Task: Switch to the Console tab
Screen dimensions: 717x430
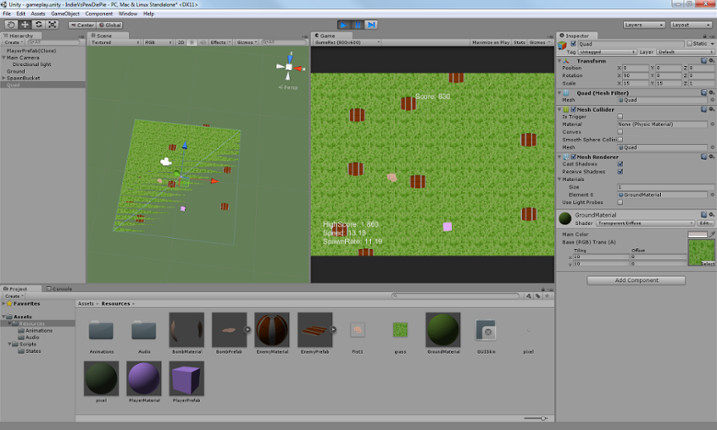Action: tap(60, 289)
